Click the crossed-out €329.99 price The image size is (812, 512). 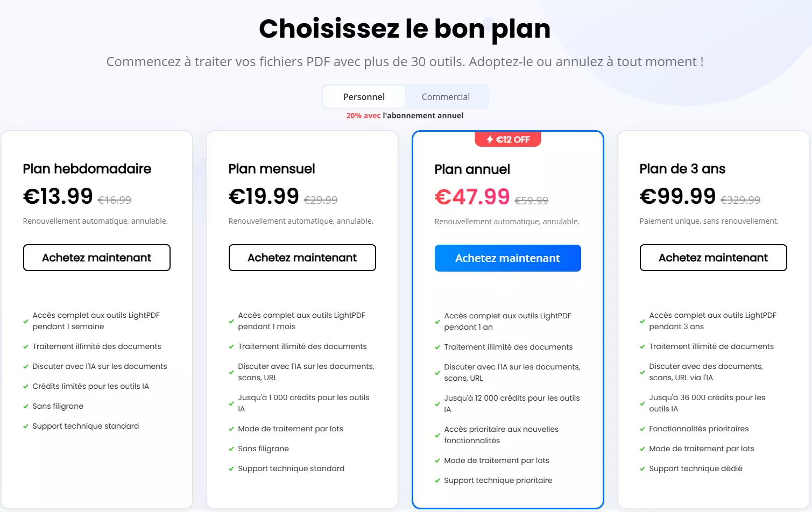click(740, 200)
